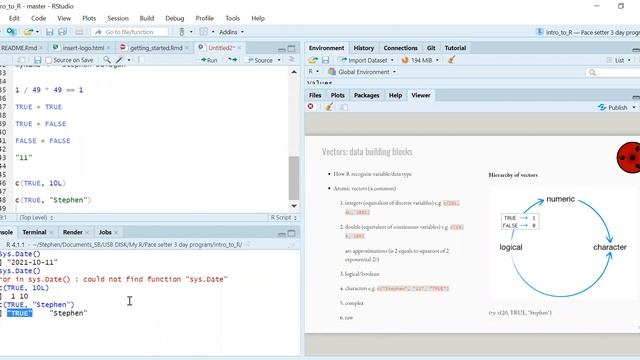Open the Global Environment dropdown
This screenshot has height=360, width=640.
pos(362,72)
